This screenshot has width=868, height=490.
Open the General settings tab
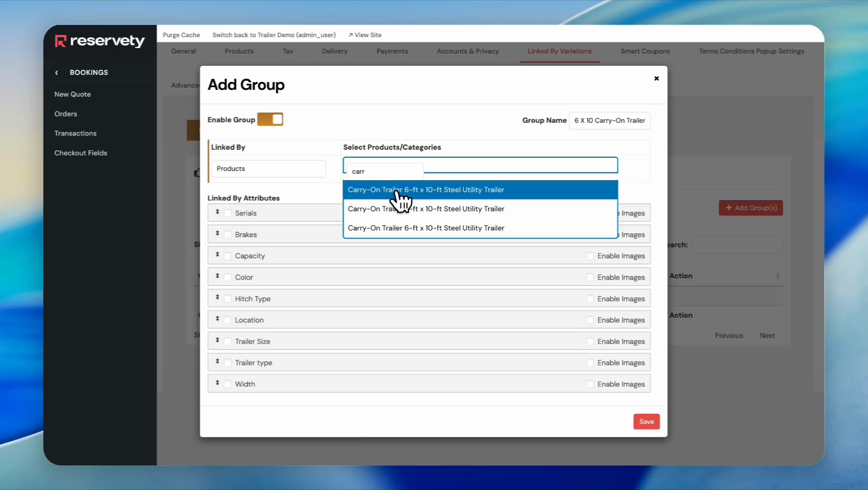184,51
